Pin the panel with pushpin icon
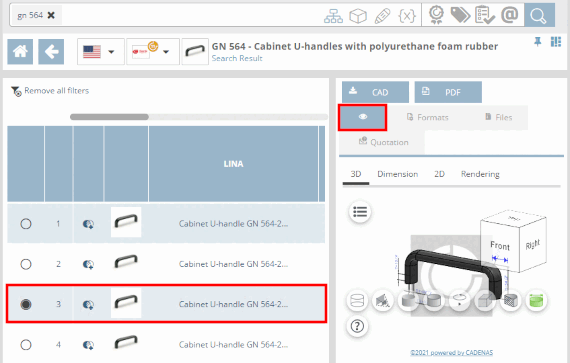 tap(538, 42)
